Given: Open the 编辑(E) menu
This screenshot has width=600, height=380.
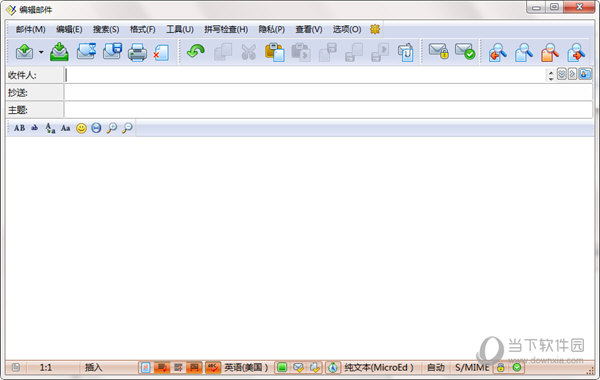Looking at the screenshot, I should click(69, 29).
